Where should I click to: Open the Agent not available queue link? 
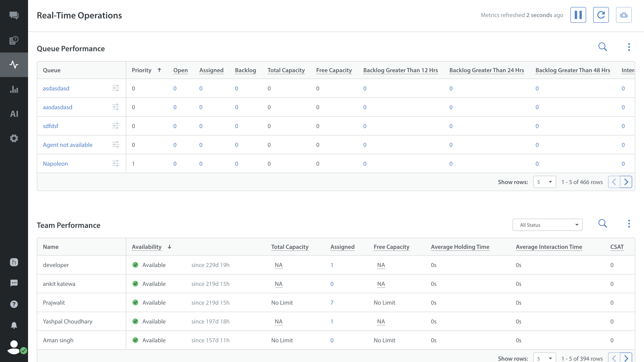tap(67, 145)
